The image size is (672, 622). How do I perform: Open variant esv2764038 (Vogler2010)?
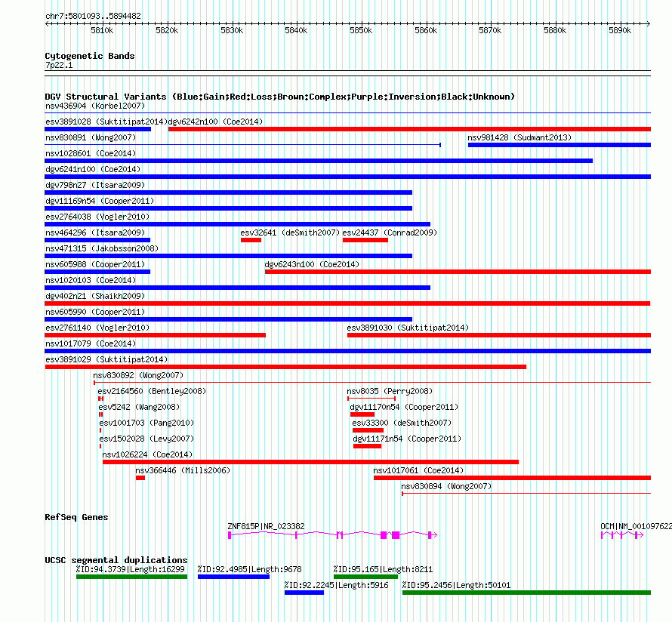(97, 217)
